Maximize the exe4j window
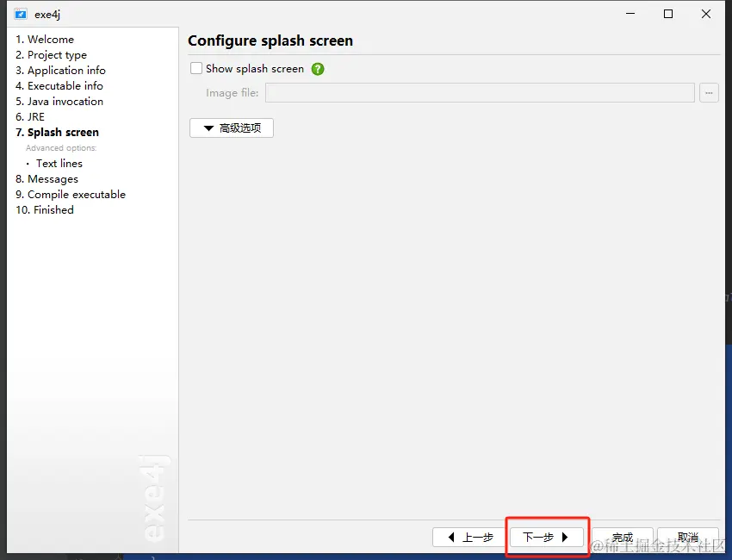Image resolution: width=732 pixels, height=560 pixels. point(668,14)
